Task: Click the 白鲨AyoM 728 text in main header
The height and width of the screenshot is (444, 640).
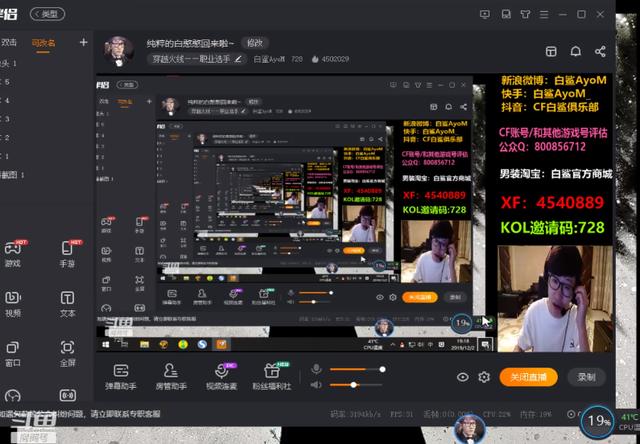Action: click(x=278, y=59)
